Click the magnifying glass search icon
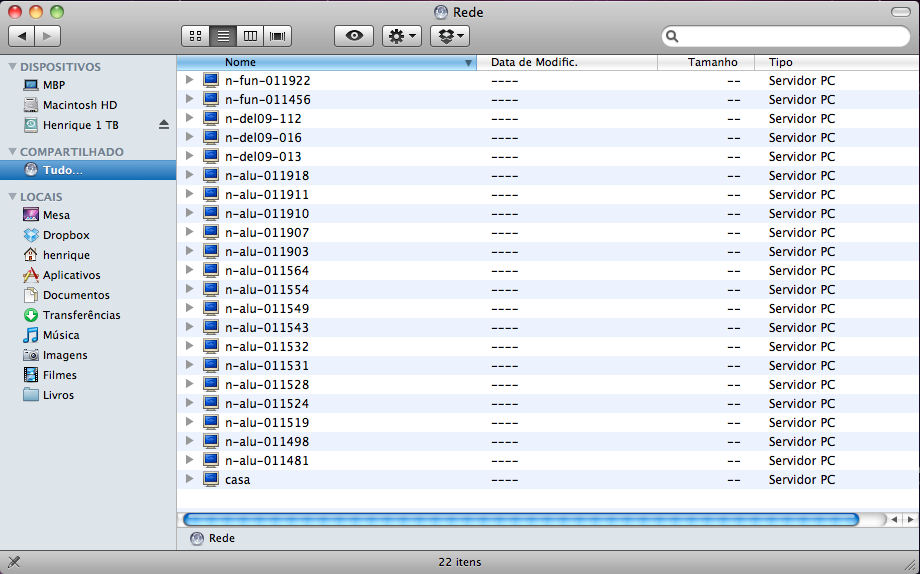This screenshot has width=920, height=574. coord(672,36)
